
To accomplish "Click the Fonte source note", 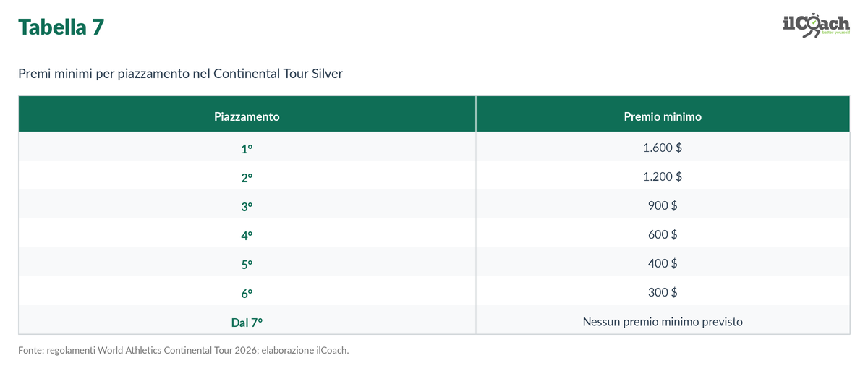I will coord(184,350).
